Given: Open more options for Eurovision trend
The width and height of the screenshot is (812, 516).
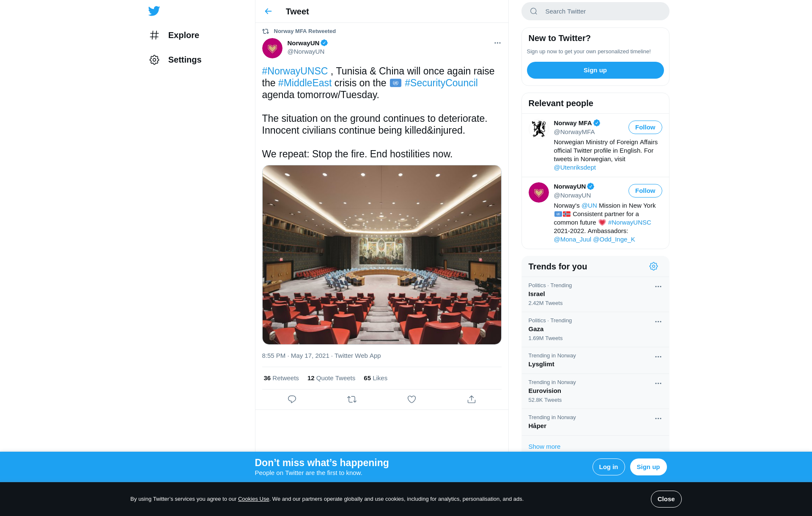Looking at the screenshot, I should tap(658, 383).
